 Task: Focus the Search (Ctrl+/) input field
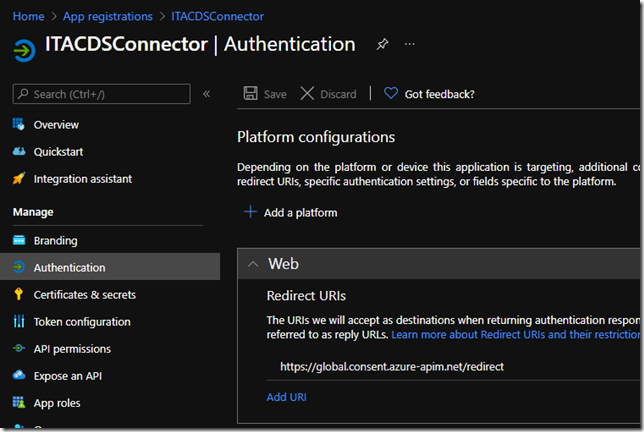point(101,94)
